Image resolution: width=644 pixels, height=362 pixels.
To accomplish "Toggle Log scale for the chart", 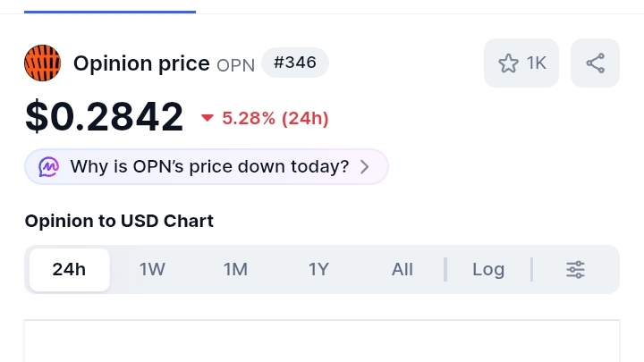I will 488,269.
